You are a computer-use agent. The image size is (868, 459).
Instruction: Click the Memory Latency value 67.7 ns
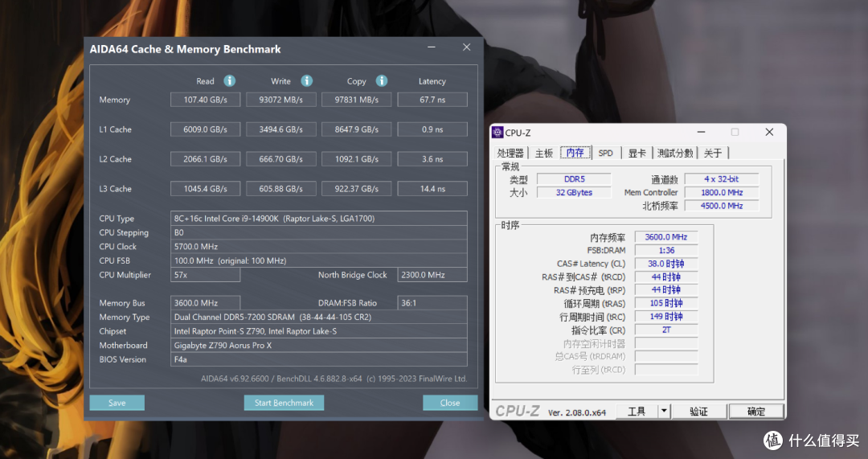432,100
